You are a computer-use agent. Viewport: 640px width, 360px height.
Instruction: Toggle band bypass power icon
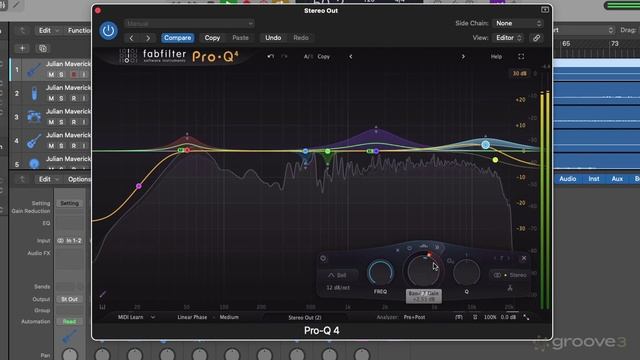click(x=323, y=258)
